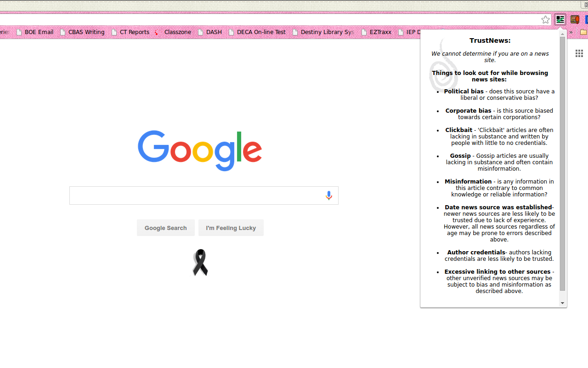Viewport: 588px width, 368px height.
Task: Open the BOE Email bookmark
Action: [x=35, y=32]
